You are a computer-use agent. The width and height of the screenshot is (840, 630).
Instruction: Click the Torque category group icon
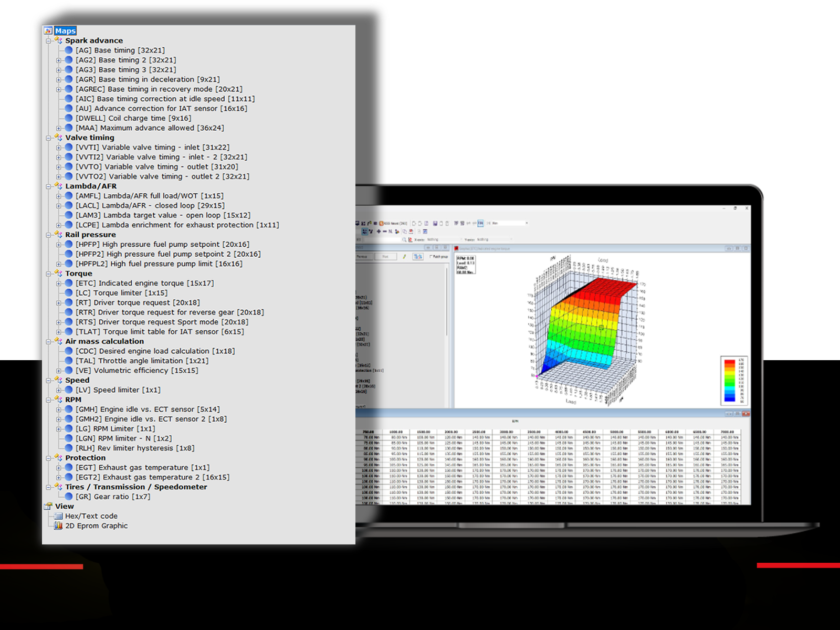tap(58, 274)
